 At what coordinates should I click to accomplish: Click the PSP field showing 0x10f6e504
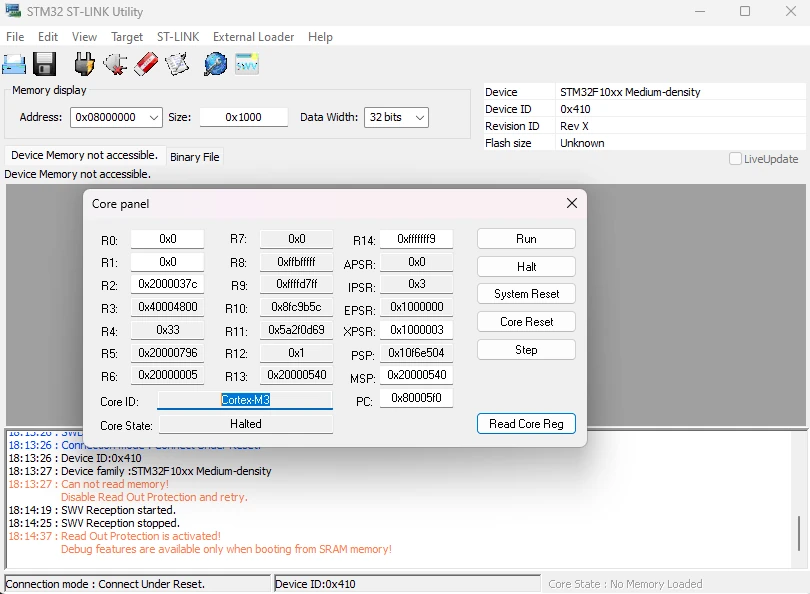pos(416,353)
